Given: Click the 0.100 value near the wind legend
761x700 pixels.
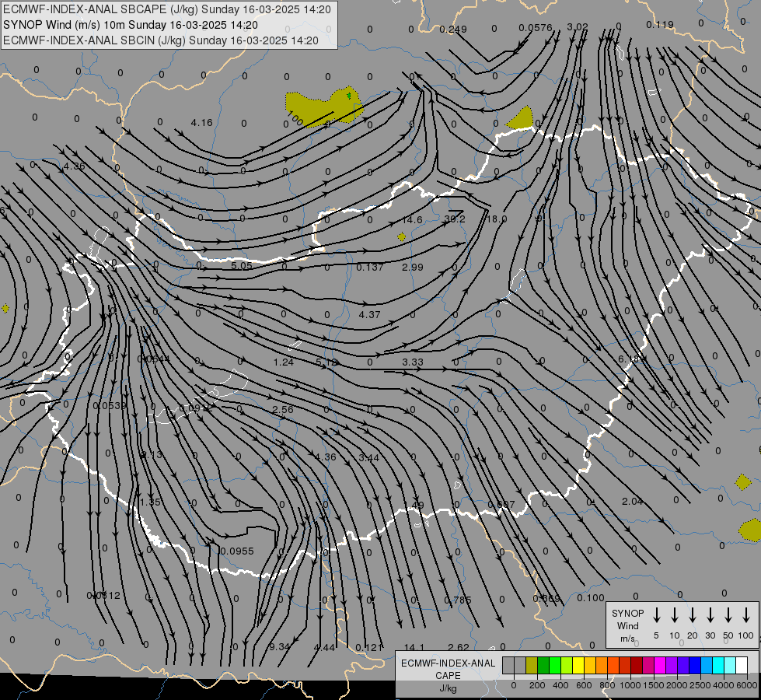Looking at the screenshot, I should pyautogui.click(x=591, y=598).
